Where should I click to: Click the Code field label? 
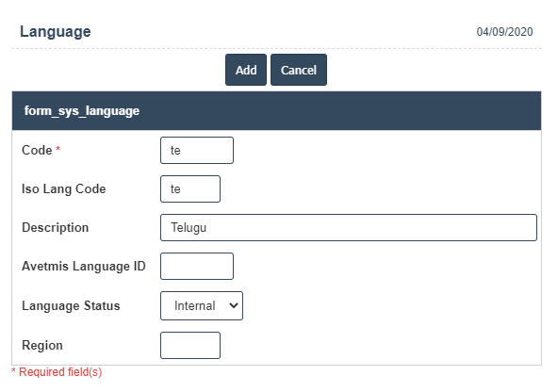[37, 150]
